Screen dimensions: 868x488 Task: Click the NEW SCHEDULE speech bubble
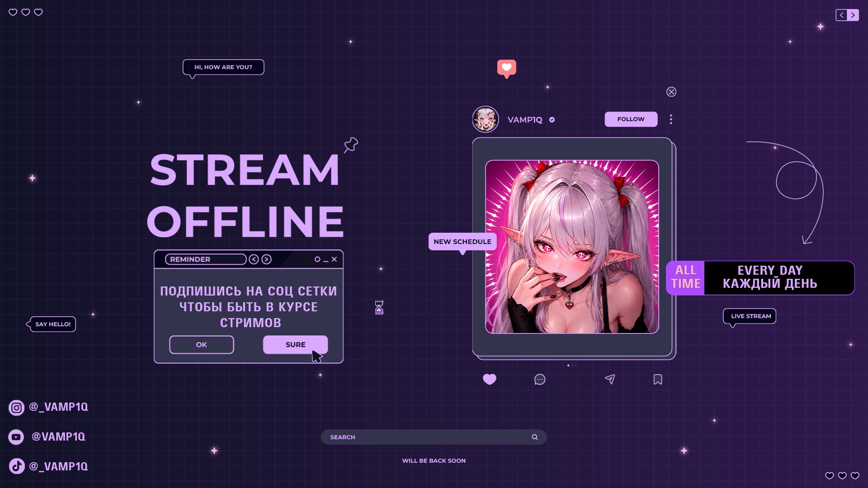(462, 242)
